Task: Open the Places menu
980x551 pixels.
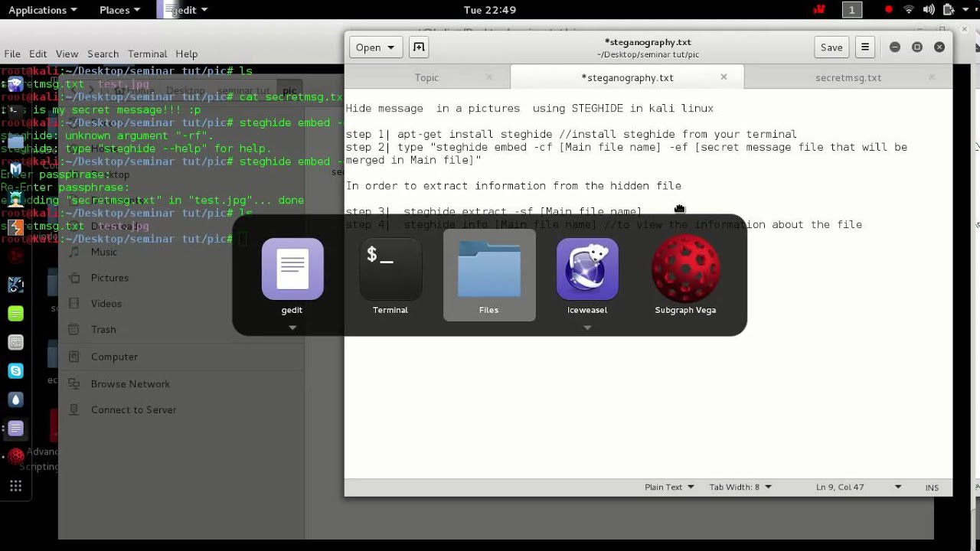Action: tap(120, 10)
